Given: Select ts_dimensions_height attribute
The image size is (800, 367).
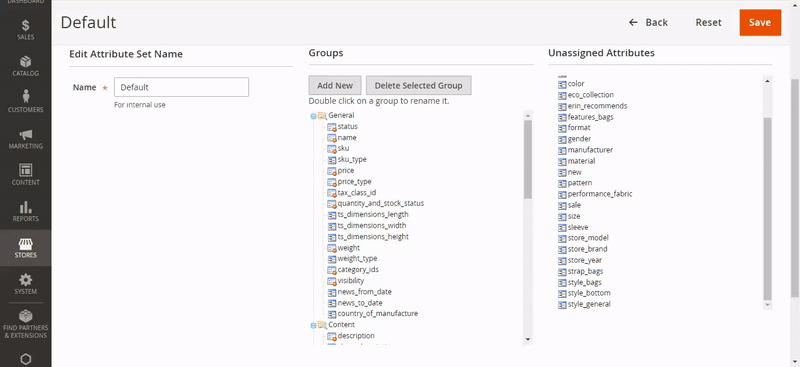Looking at the screenshot, I should tap(373, 237).
